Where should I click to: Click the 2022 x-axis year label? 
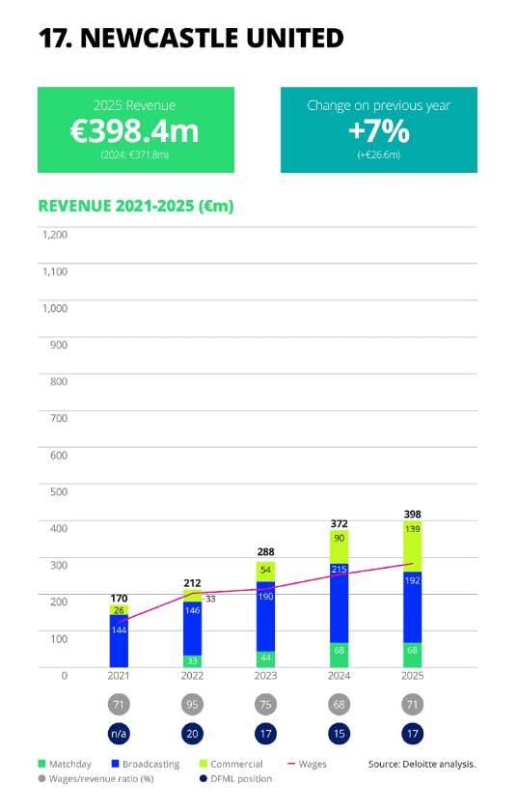coord(192,675)
